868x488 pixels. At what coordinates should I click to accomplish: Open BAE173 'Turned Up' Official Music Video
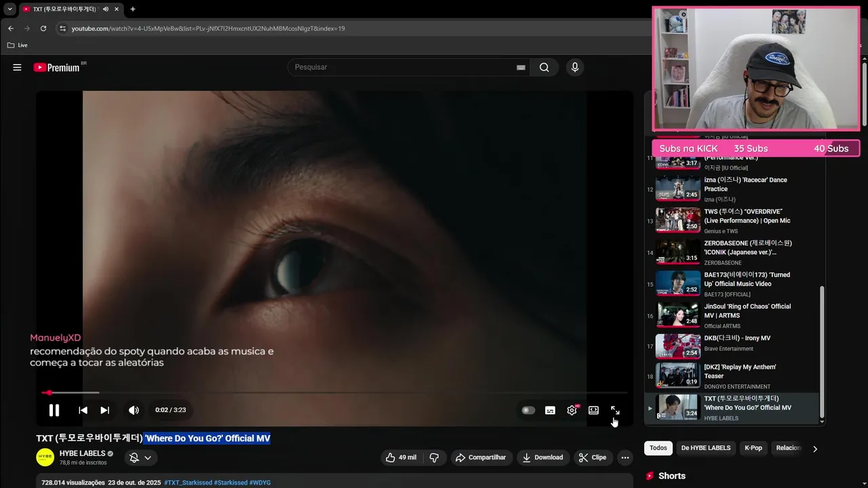pyautogui.click(x=732, y=284)
